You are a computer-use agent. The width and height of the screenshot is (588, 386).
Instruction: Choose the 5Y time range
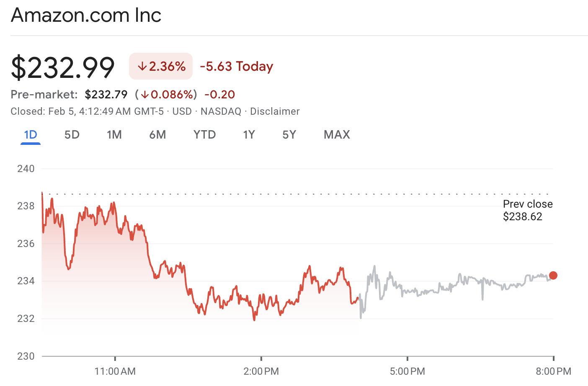pyautogui.click(x=289, y=135)
